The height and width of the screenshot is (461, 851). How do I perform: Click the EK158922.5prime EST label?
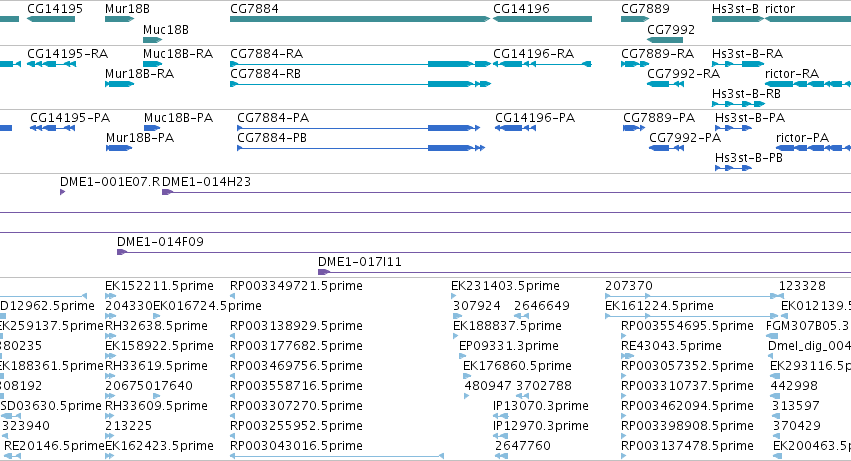click(x=158, y=346)
